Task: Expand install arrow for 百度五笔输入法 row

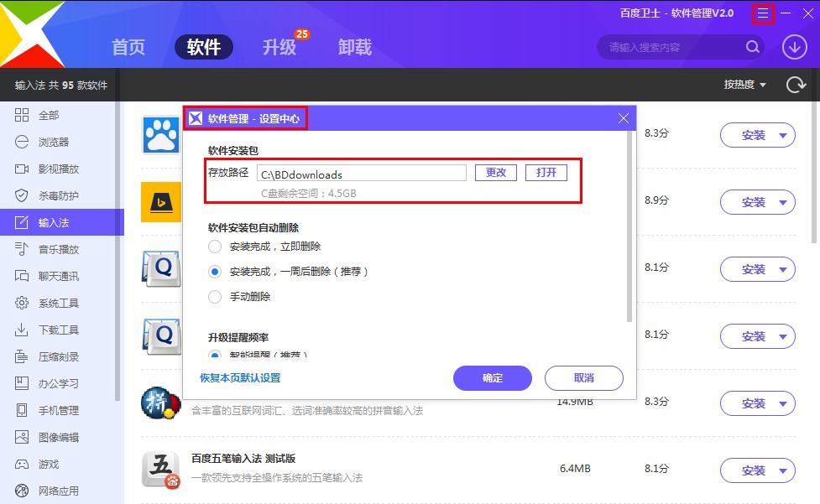Action: 782,470
